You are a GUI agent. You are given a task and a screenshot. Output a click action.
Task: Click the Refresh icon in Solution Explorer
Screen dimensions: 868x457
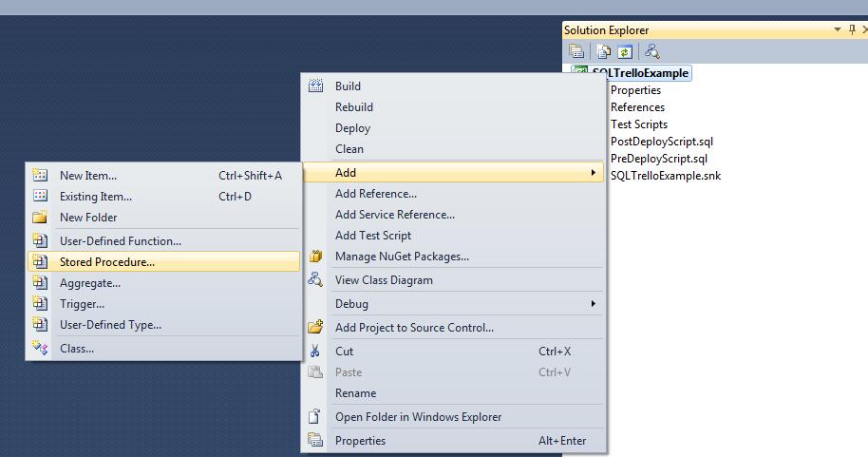[625, 51]
